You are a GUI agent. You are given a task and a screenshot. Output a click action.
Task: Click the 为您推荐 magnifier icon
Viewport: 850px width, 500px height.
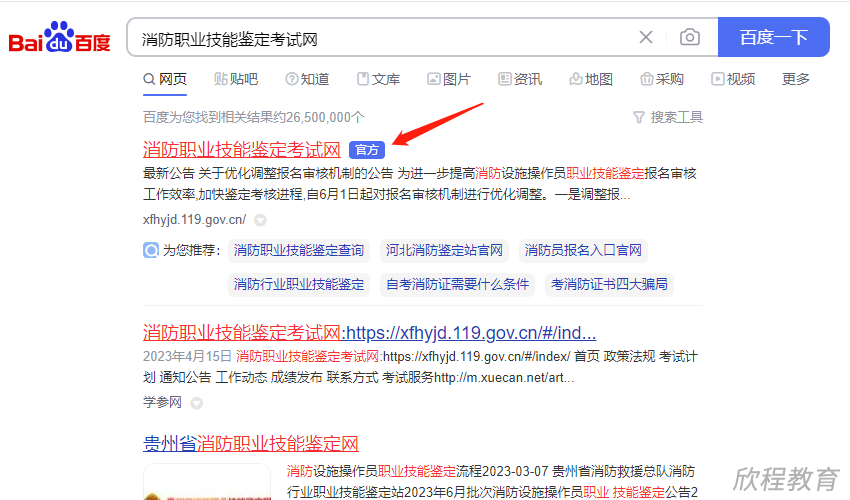click(x=151, y=251)
